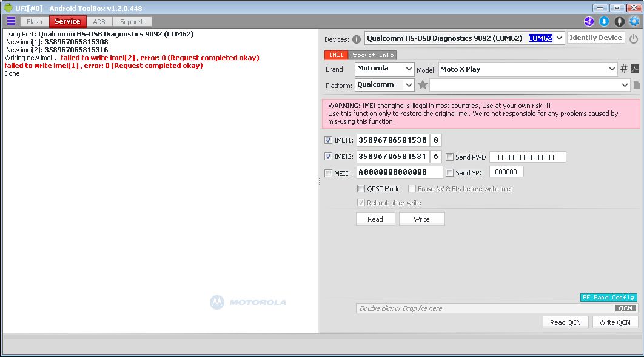Open the hamburger main menu icon
Viewport: 644px width, 357px height.
coord(11,21)
